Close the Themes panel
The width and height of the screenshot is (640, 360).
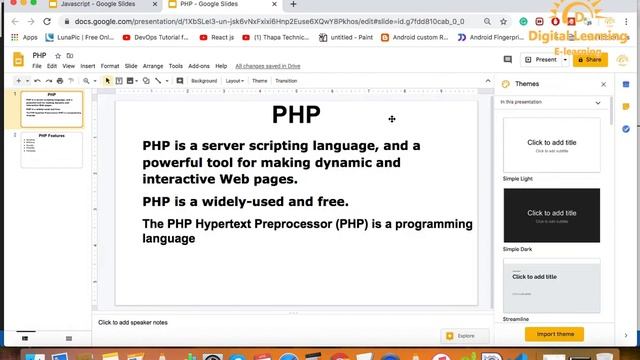coord(604,84)
